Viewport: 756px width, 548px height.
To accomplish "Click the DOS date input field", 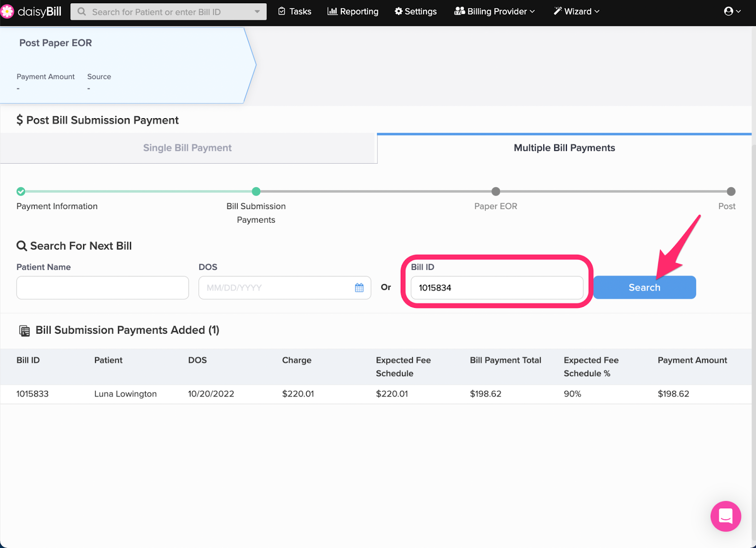I will pyautogui.click(x=285, y=287).
